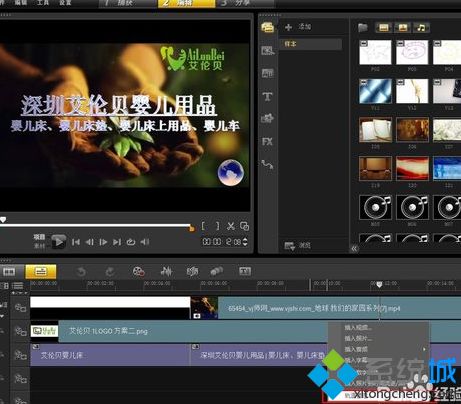This screenshot has width=461, height=404.
Task: Select Clip playback mode (素材)
Action: pos(39,246)
